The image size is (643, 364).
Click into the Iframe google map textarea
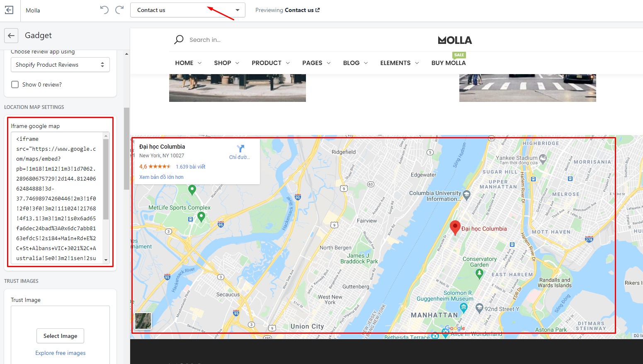pos(57,198)
